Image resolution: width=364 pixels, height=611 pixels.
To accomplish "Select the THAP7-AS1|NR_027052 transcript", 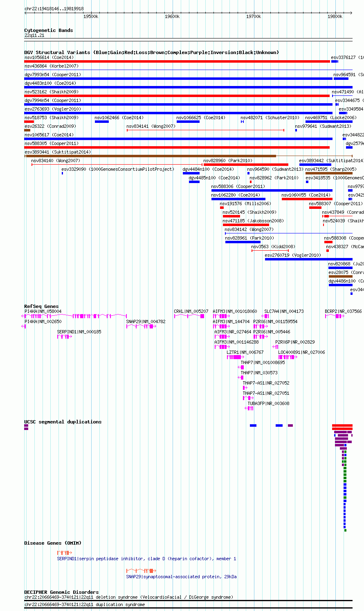I will [245, 388].
